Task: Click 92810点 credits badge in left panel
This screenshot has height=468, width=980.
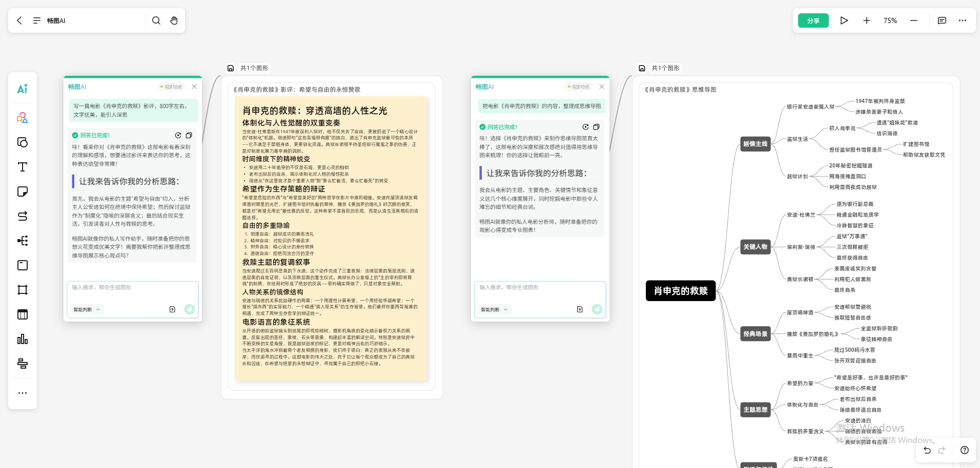Action: coord(171,87)
